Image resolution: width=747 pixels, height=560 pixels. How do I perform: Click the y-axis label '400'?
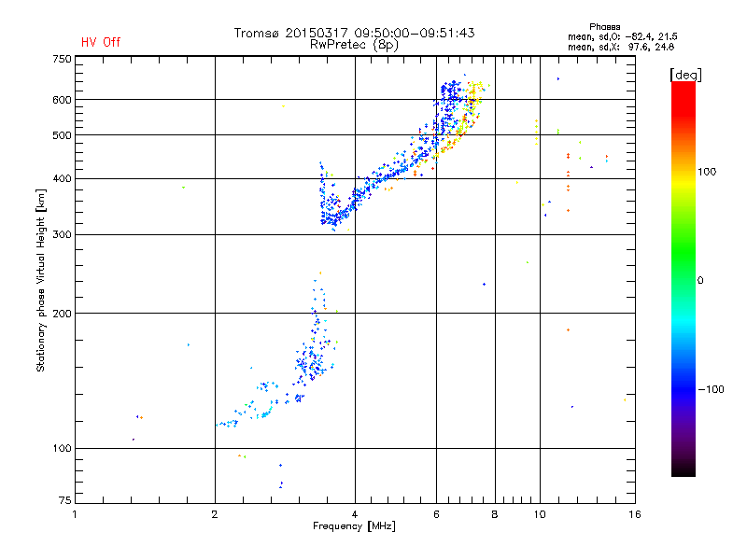[x=62, y=178]
